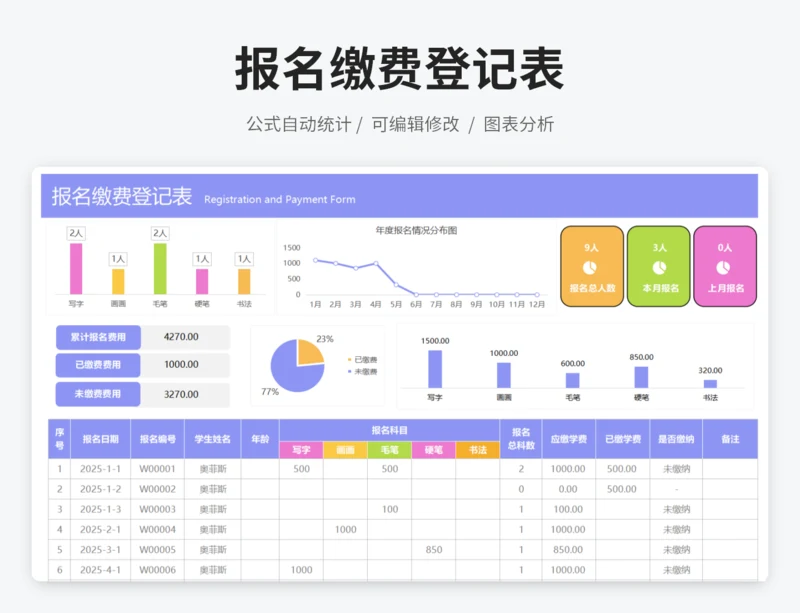Screen dimensions: 800x613
Task: Click the 年度报名情况分布图 chart title
Action: 415,230
